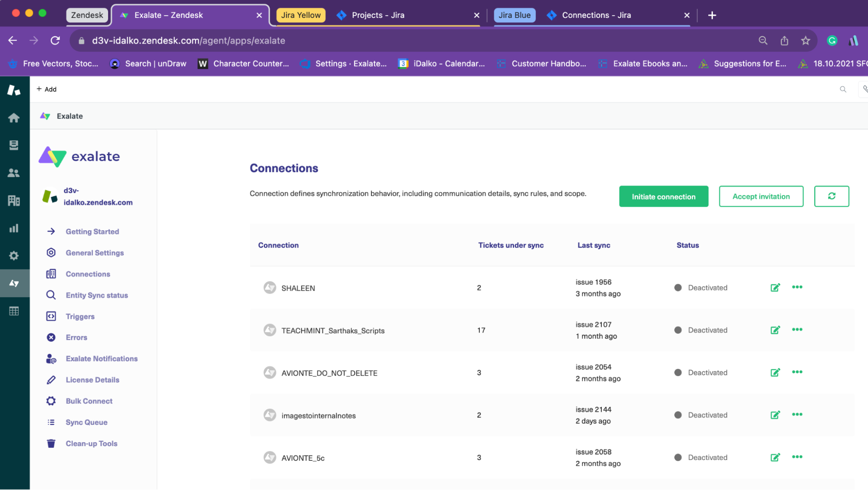This screenshot has height=490, width=868.
Task: Click Initiate connection button
Action: point(663,196)
